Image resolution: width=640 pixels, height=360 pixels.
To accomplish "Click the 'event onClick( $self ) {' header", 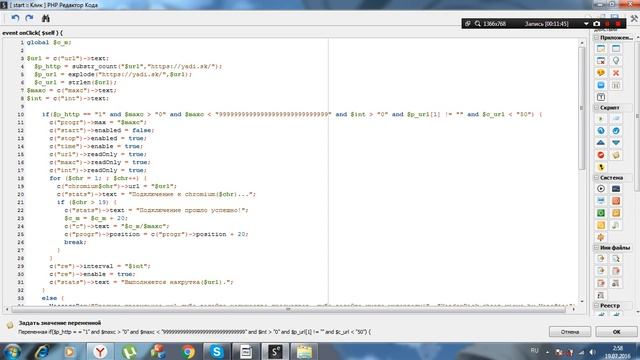I will [33, 33].
